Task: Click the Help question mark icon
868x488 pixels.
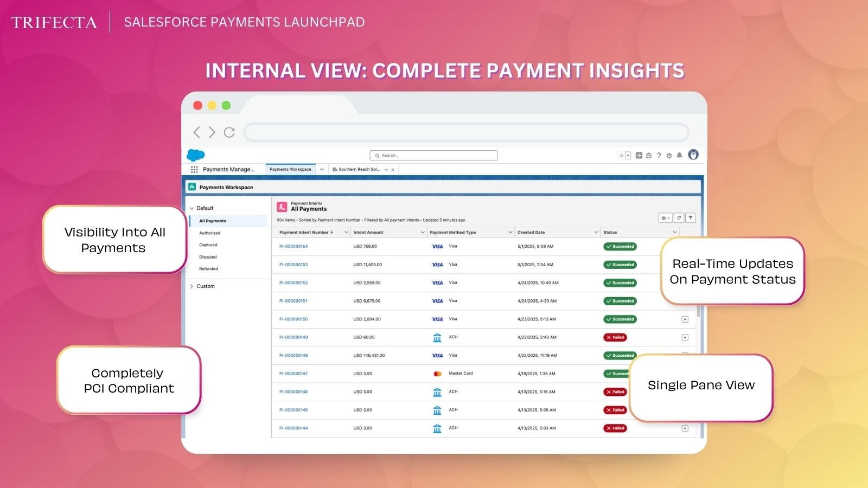Action: tap(659, 156)
